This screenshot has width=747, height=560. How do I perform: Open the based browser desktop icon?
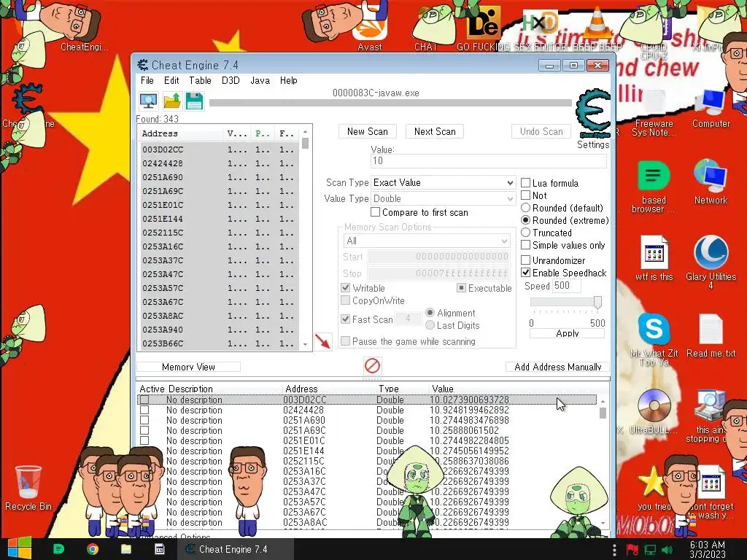pos(654,187)
